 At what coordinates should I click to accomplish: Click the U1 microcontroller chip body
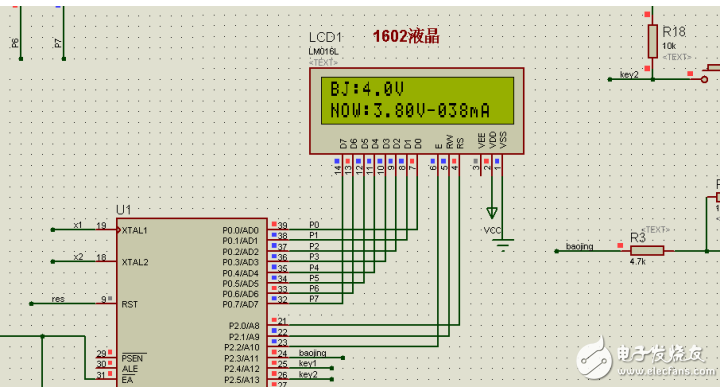[192, 302]
